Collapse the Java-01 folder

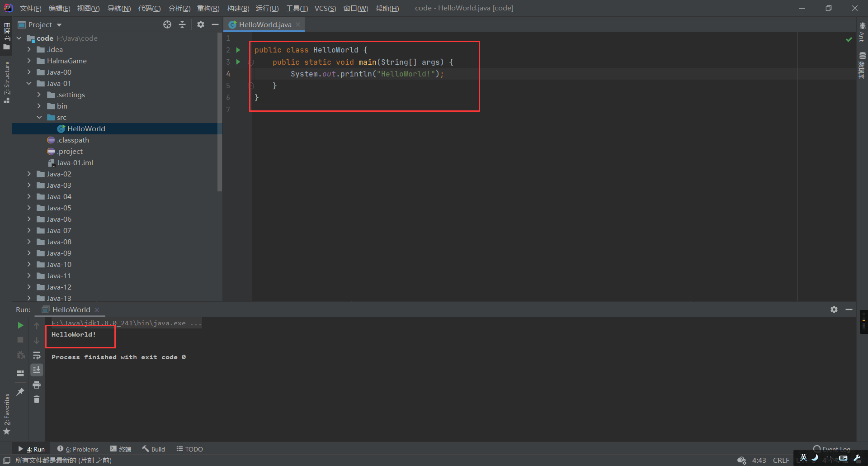point(29,83)
